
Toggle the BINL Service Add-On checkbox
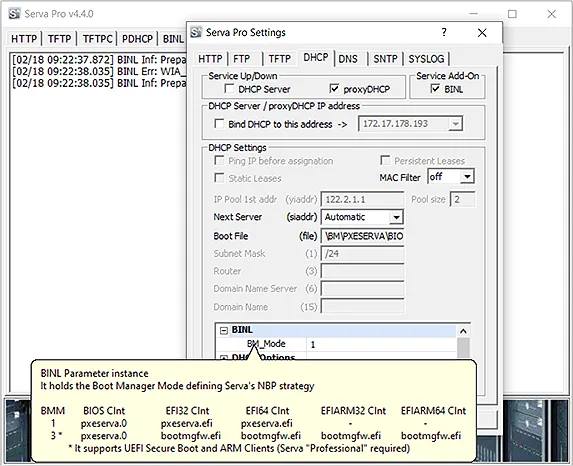click(x=435, y=88)
